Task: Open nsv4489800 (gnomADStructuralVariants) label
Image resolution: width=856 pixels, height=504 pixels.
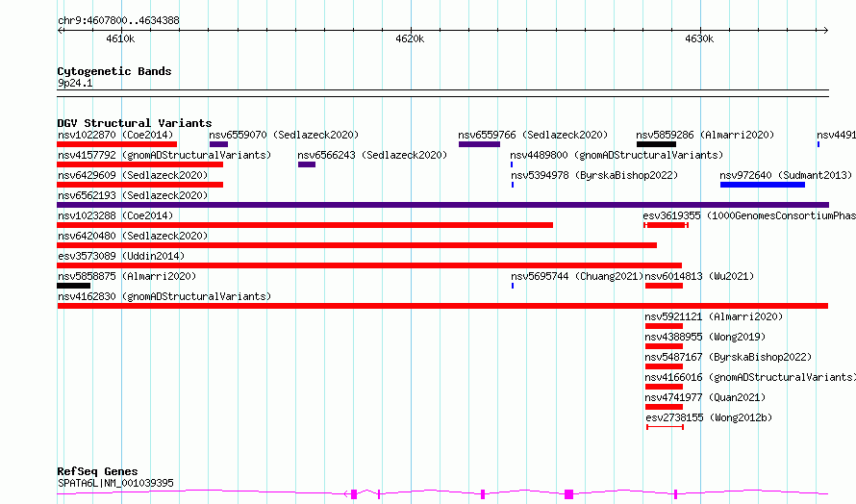Action: [617, 155]
